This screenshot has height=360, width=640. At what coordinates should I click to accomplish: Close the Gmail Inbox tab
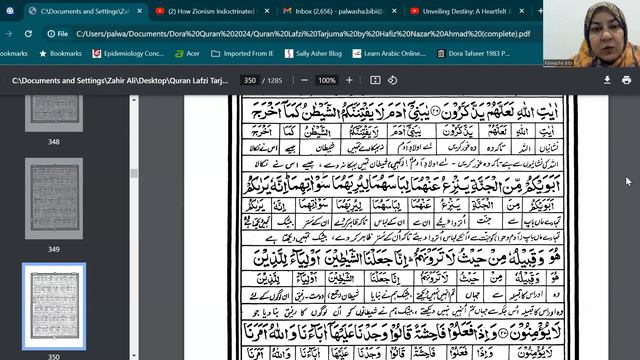[394, 11]
